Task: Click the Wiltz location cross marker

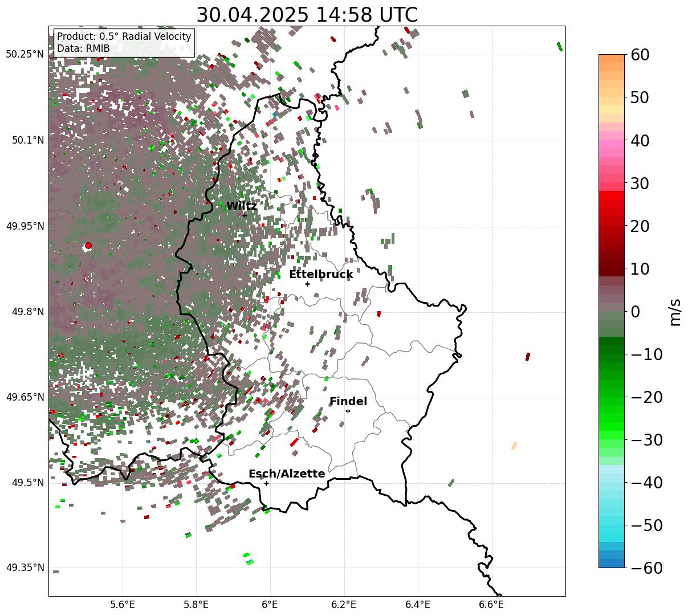Action: click(x=245, y=215)
